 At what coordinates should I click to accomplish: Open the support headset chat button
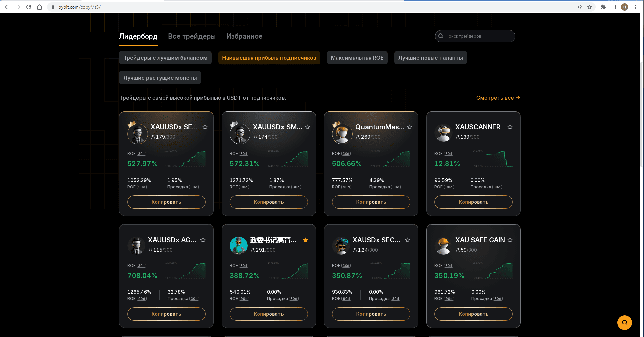click(625, 323)
